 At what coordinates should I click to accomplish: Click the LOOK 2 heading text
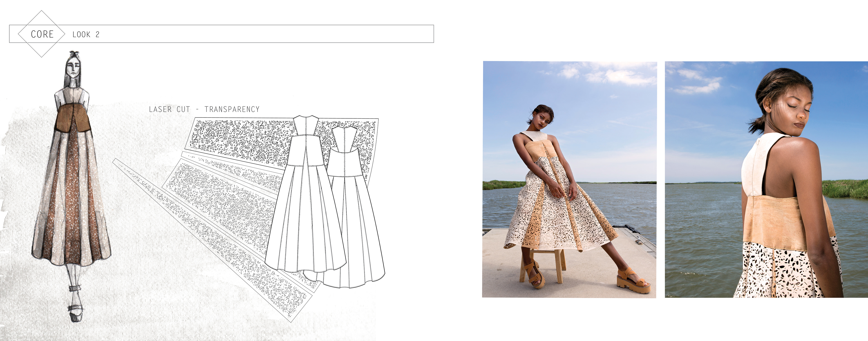click(x=86, y=34)
